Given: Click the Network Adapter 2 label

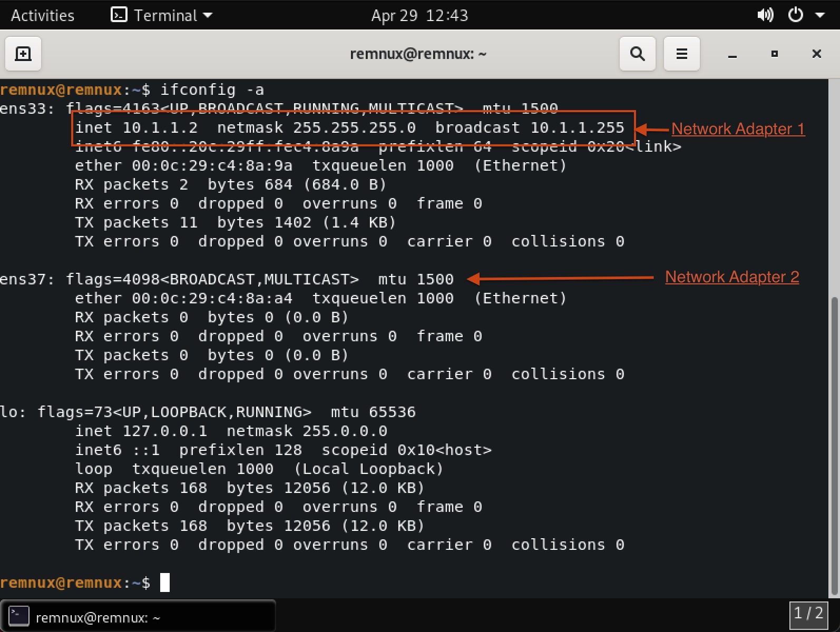Looking at the screenshot, I should (731, 277).
